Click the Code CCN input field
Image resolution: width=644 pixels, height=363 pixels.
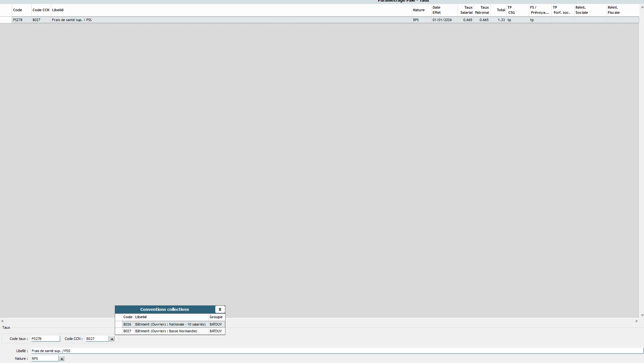[x=97, y=339]
